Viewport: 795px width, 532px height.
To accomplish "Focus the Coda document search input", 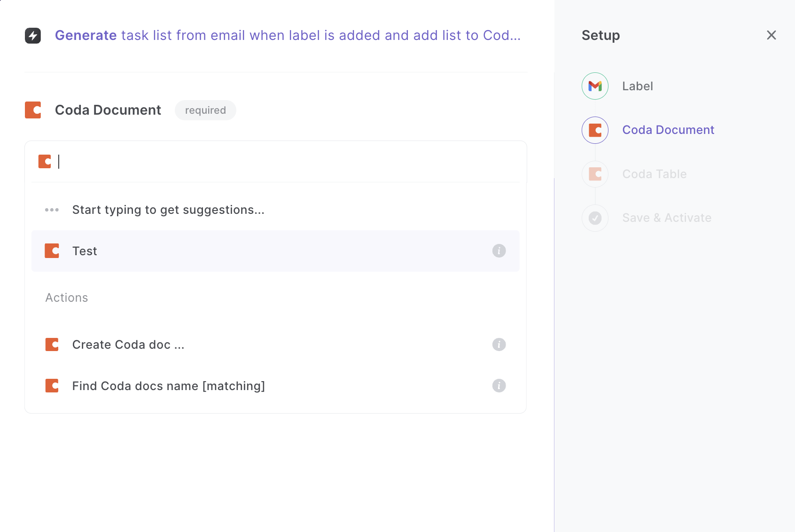I will (x=275, y=162).
